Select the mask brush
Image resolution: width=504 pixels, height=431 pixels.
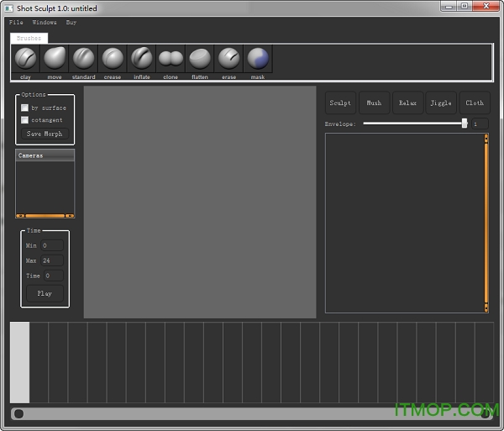click(x=258, y=59)
